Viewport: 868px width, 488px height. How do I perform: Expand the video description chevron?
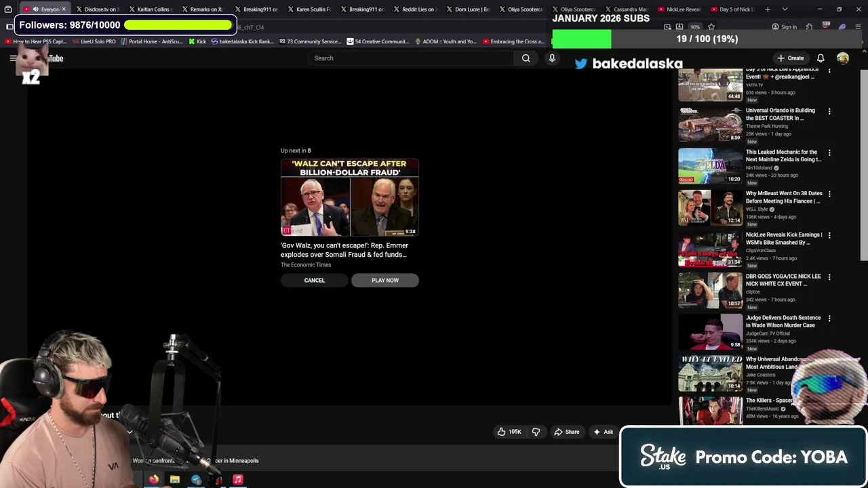[x=130, y=432]
